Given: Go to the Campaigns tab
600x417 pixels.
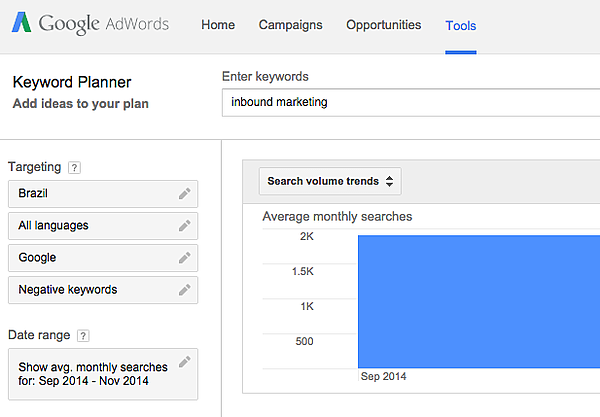Looking at the screenshot, I should point(291,25).
